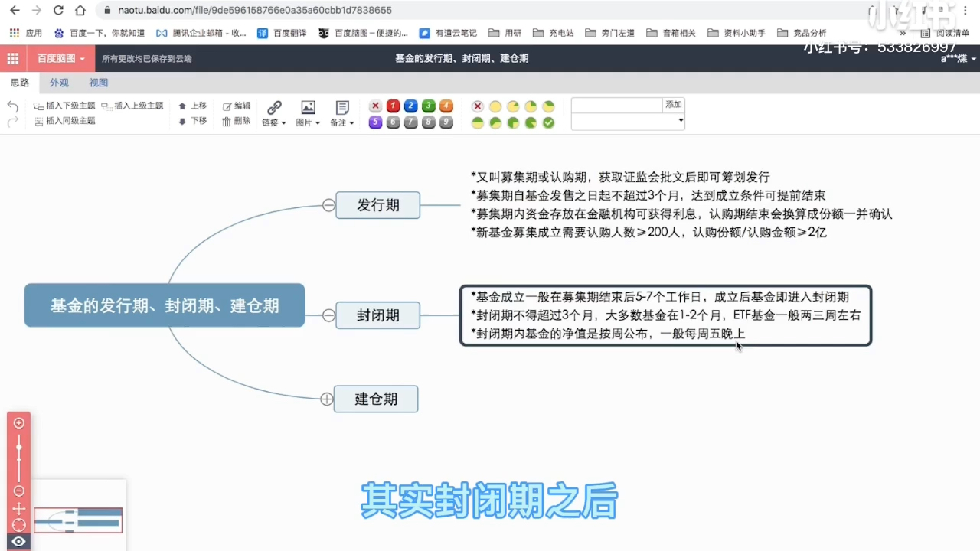The height and width of the screenshot is (551, 980).
Task: Clear the priority with red X icon
Action: 375,106
